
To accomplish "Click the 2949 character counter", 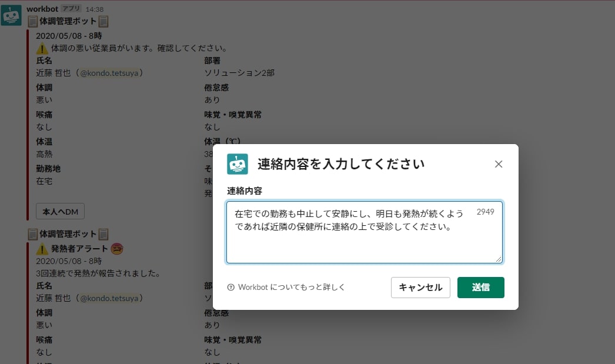I will click(485, 212).
